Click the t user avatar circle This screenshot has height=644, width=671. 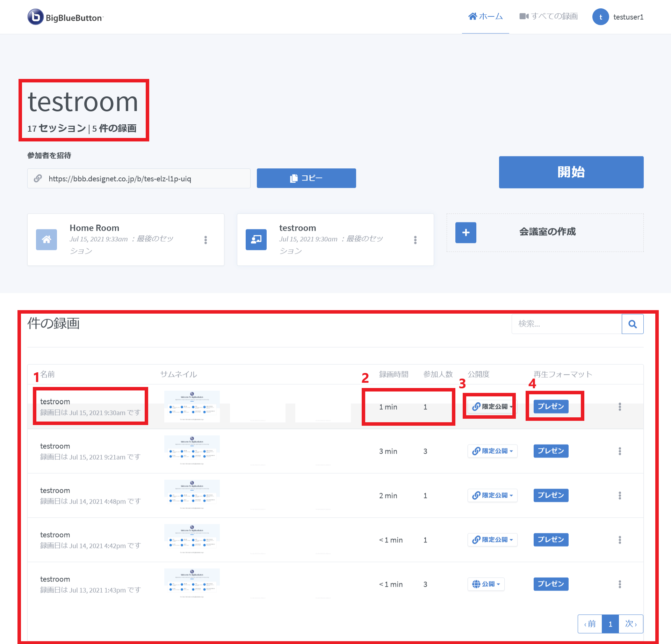pos(601,17)
